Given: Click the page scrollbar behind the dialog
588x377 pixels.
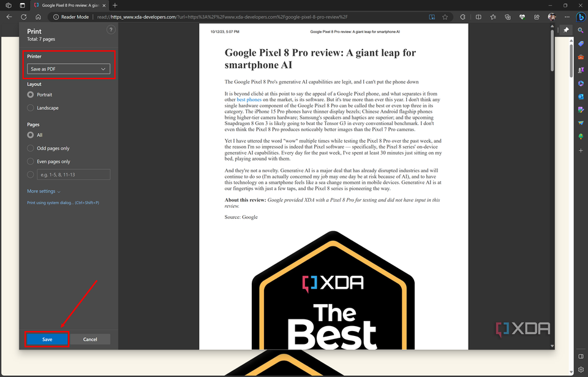Looking at the screenshot, I should (571, 60).
